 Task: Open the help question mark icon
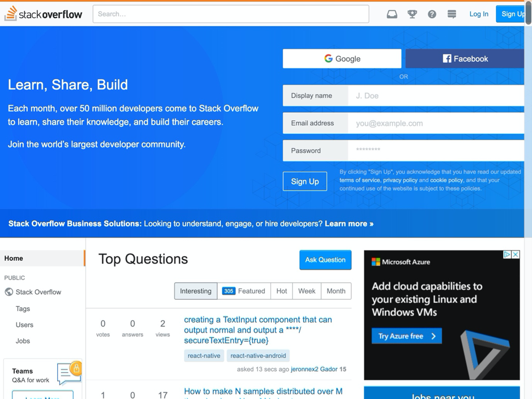(432, 14)
